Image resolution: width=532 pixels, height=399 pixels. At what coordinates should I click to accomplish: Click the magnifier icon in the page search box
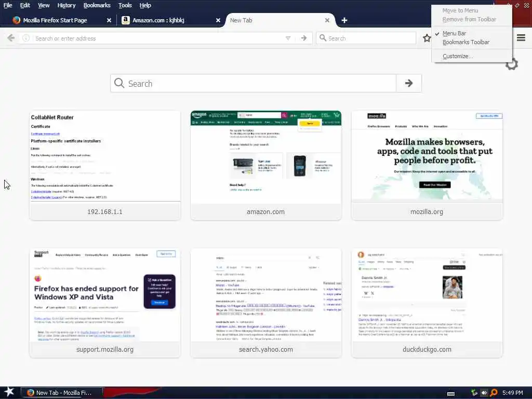pos(119,83)
